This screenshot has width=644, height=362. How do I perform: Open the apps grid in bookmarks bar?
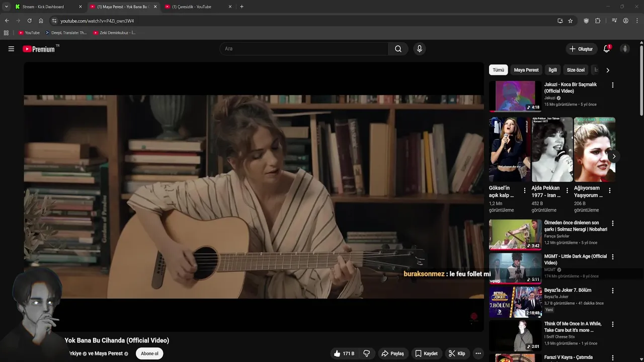[x=6, y=33]
